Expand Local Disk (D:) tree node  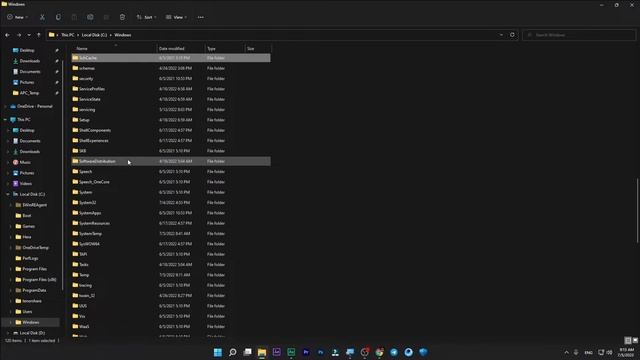[8, 333]
